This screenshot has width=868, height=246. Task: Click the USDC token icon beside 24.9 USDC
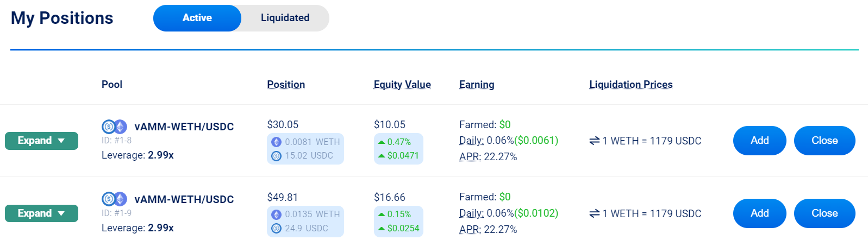click(x=277, y=229)
